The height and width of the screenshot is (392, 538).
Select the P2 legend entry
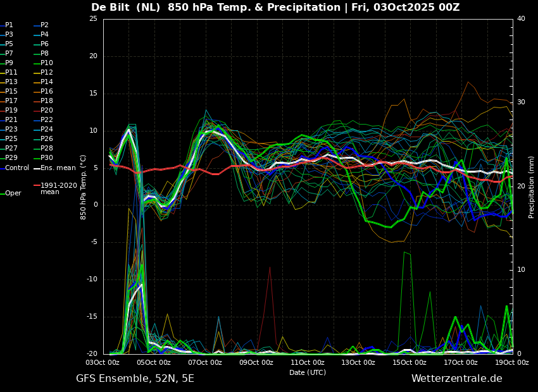point(41,25)
